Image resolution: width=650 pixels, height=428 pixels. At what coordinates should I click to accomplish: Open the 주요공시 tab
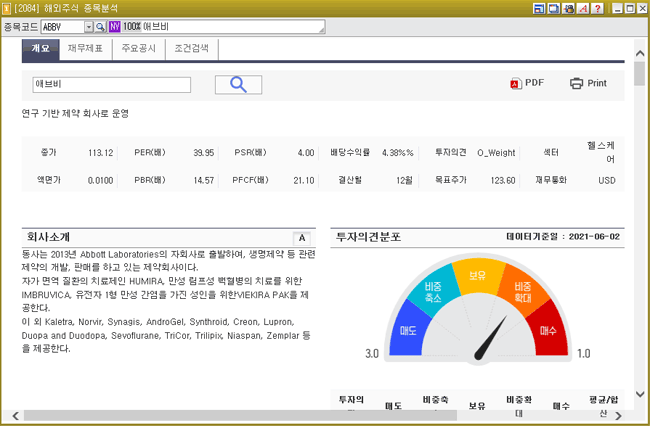tap(138, 49)
